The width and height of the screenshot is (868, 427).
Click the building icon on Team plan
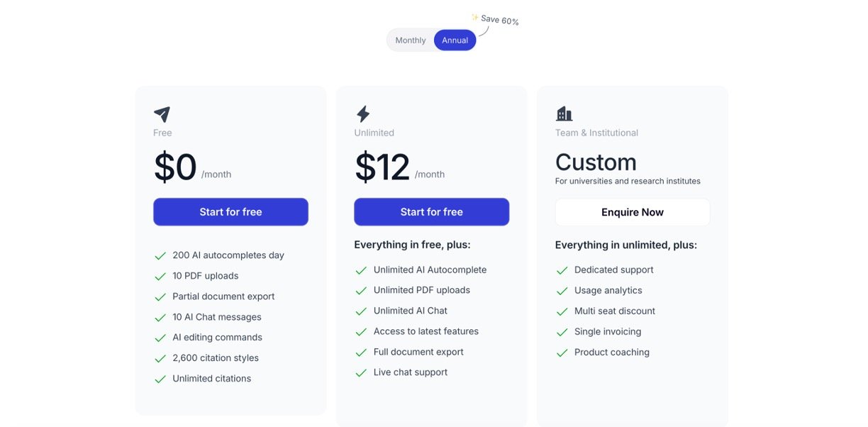(564, 113)
